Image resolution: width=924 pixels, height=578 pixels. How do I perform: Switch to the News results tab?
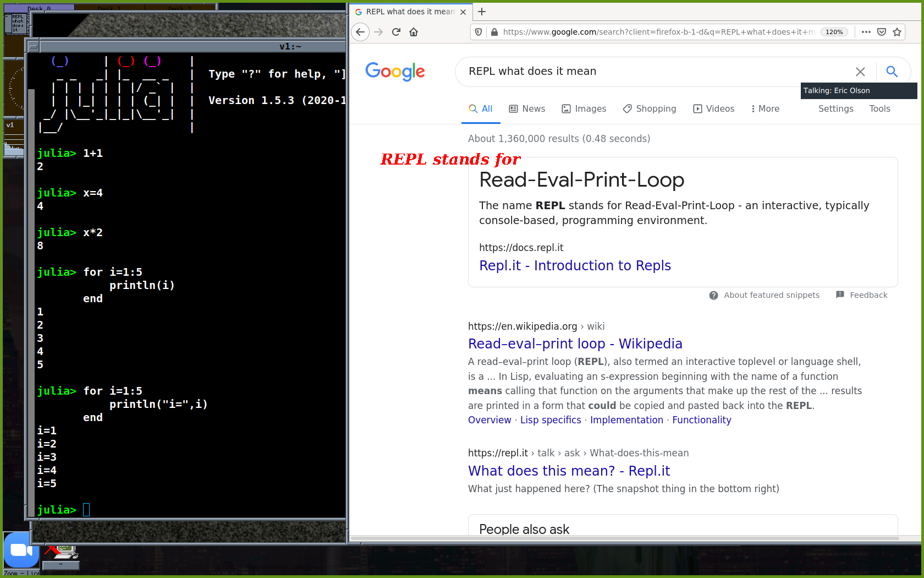point(527,109)
